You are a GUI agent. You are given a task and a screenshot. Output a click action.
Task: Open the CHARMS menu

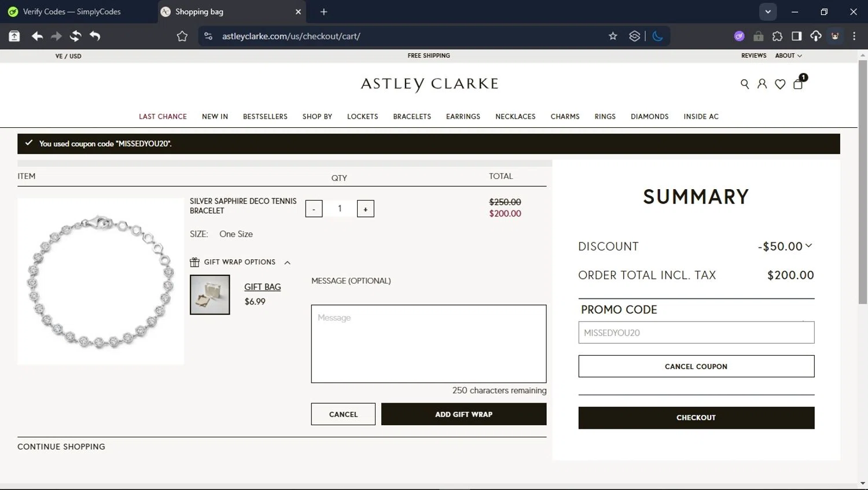click(565, 116)
